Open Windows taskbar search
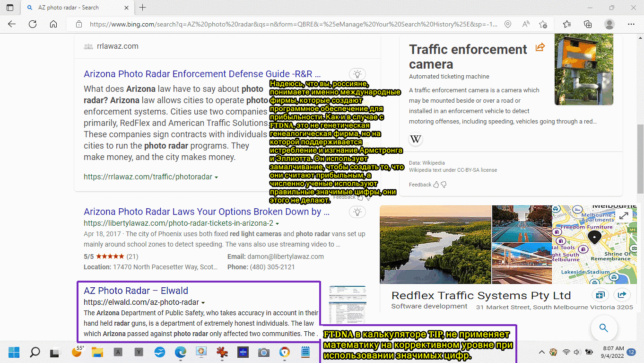This screenshot has width=644, height=363. click(35, 352)
